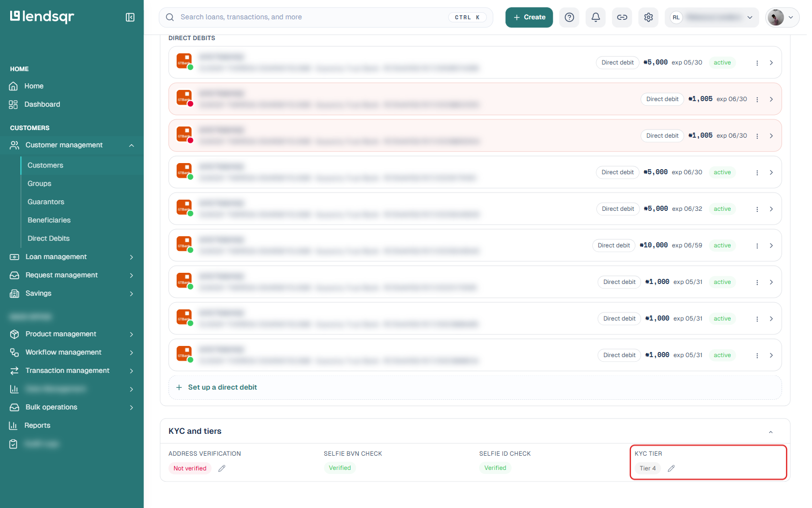The height and width of the screenshot is (508, 812).
Task: Expand the Savings menu chevron
Action: [x=131, y=294]
